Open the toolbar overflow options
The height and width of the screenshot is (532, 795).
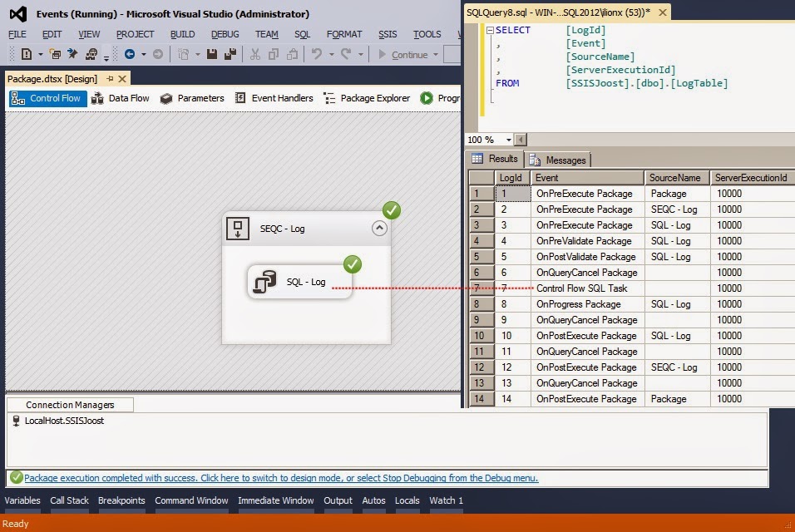coord(106,57)
